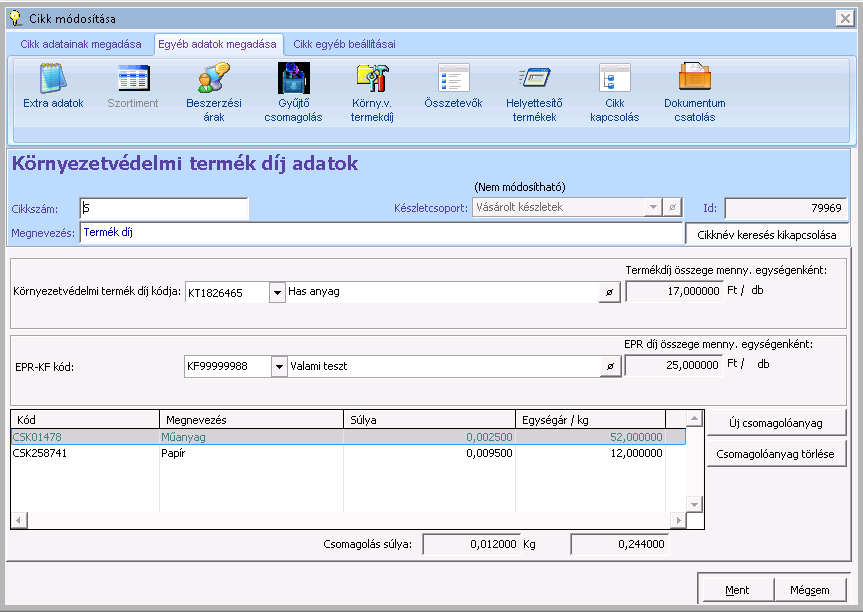Save with the Ment button
Image resolution: width=863 pixels, height=612 pixels.
tap(736, 590)
